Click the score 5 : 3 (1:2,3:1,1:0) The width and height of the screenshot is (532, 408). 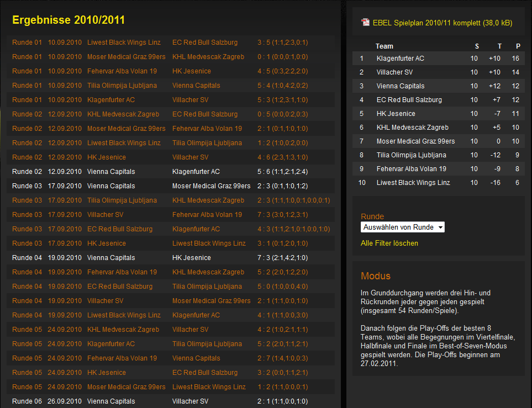point(283,100)
